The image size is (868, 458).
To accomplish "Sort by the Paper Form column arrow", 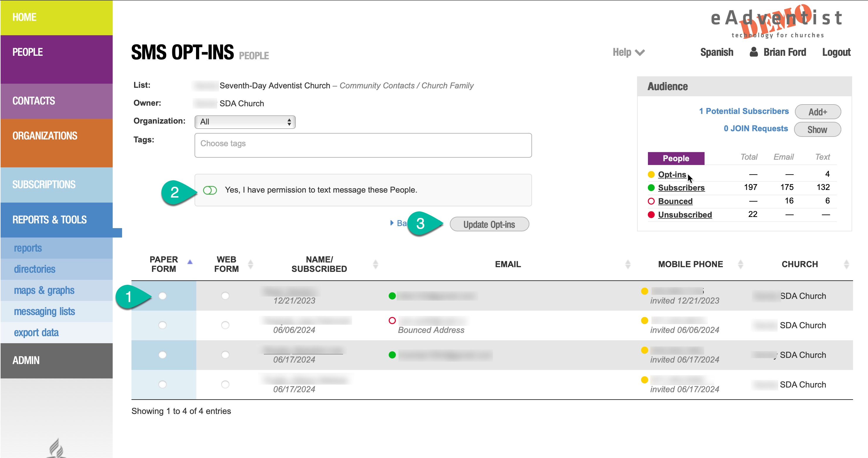I will coord(190,262).
